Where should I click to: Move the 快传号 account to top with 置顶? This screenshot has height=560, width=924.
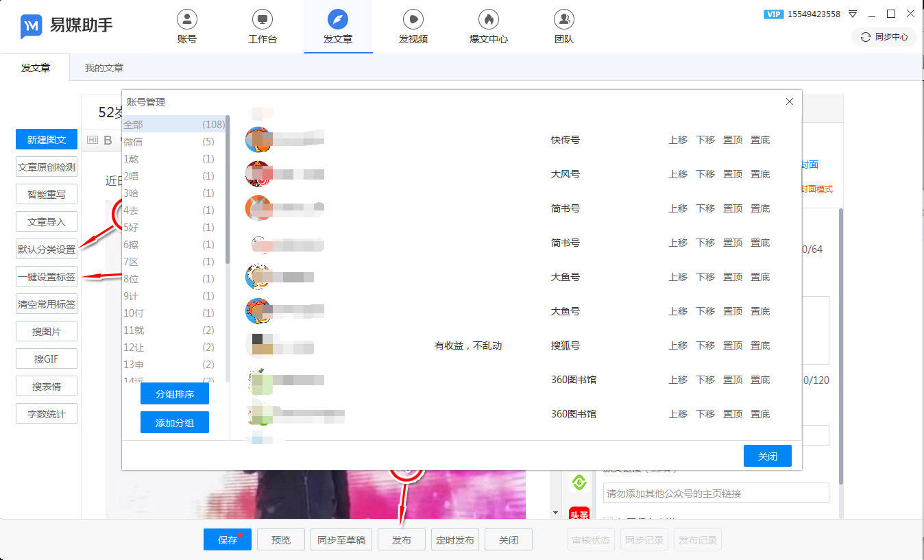[732, 139]
